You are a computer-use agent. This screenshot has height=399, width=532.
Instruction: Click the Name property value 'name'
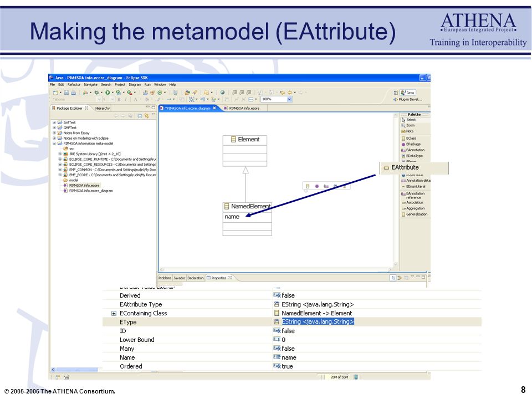click(x=289, y=357)
